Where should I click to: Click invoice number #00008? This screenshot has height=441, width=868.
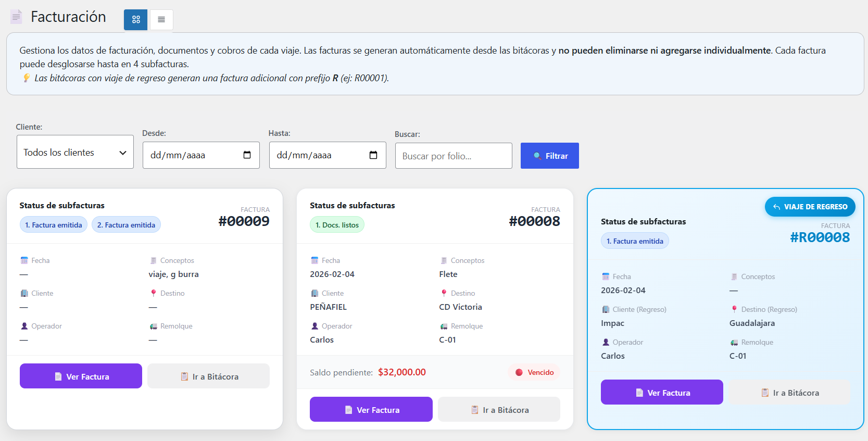click(535, 221)
